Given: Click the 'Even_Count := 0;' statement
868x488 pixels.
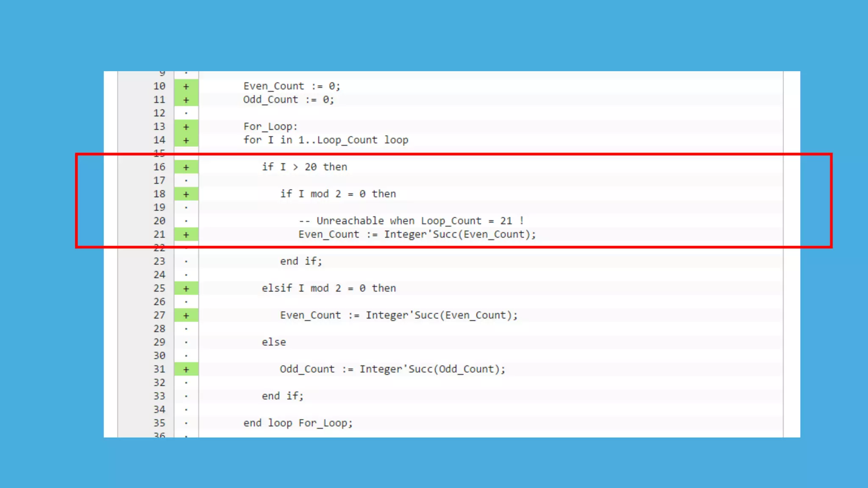Looking at the screenshot, I should (x=292, y=86).
